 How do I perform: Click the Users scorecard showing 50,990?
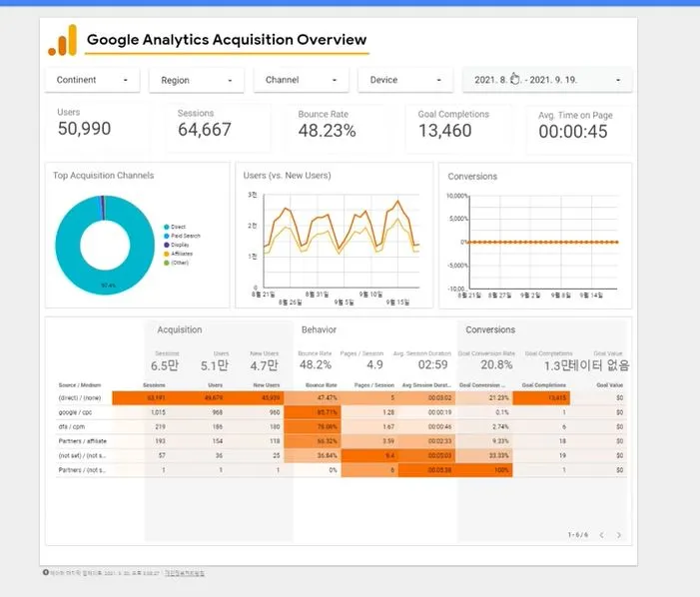tap(97, 126)
